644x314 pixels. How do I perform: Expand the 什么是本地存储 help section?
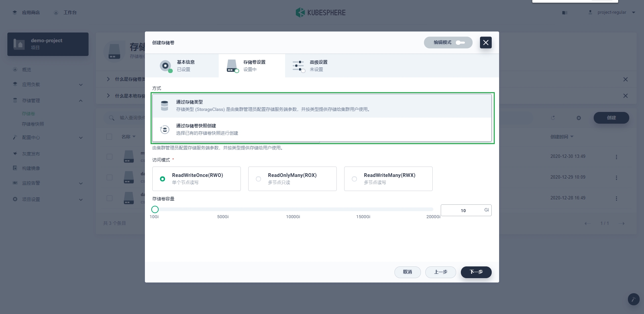[108, 96]
